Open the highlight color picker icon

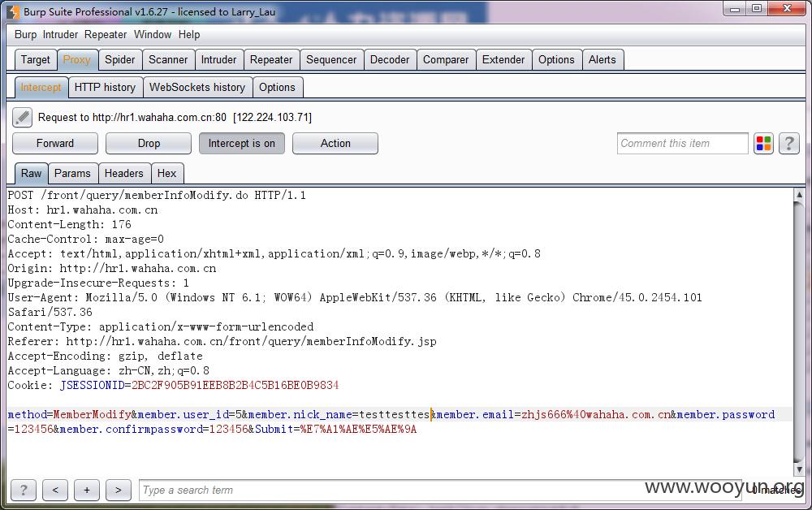(x=763, y=144)
